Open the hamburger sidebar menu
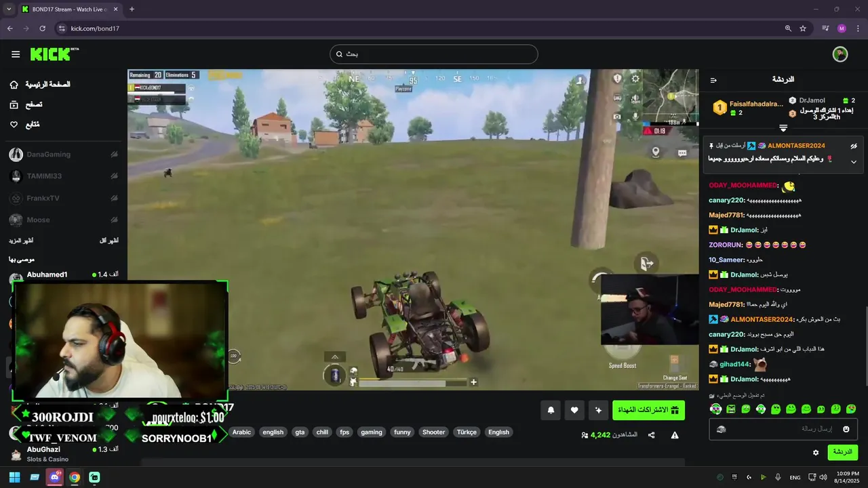Image resolution: width=868 pixels, height=488 pixels. [x=16, y=54]
